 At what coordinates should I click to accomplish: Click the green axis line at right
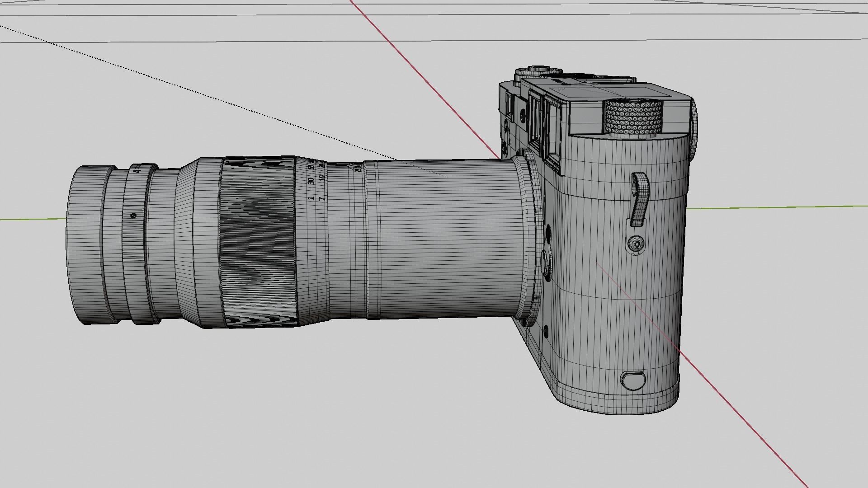tap(778, 207)
